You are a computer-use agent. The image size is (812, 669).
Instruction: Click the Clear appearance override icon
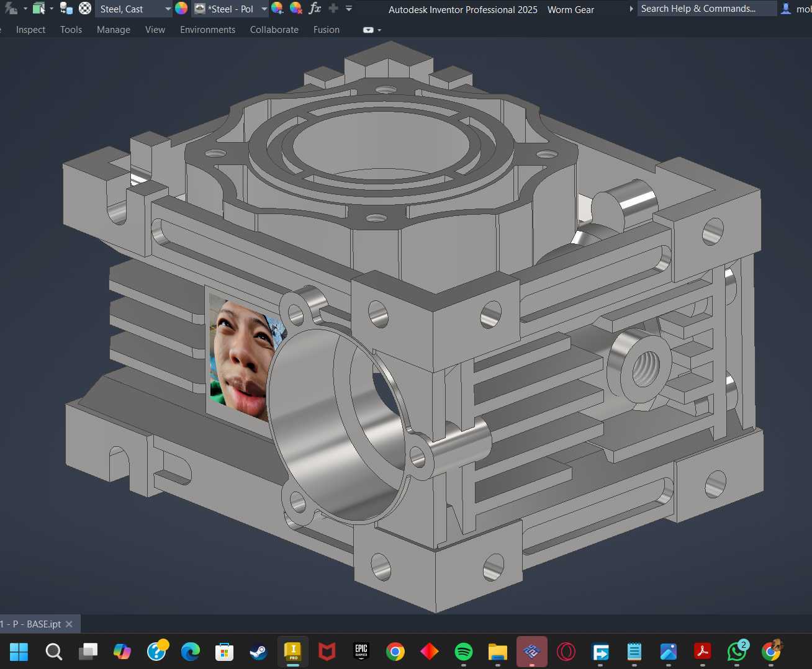(x=296, y=9)
